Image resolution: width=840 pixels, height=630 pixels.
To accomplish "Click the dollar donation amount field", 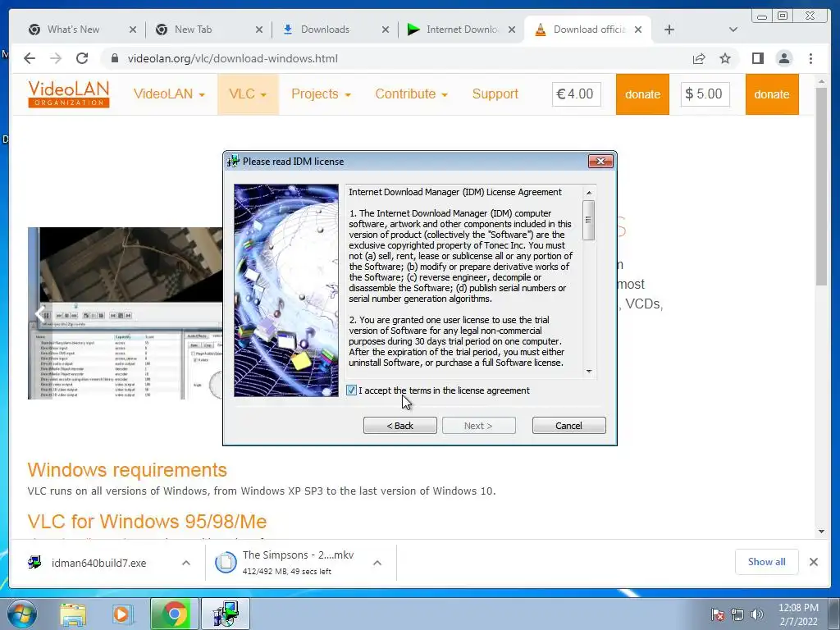I will [x=705, y=94].
